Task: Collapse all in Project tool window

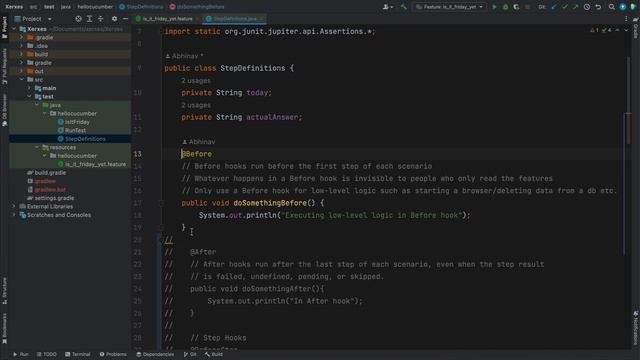Action: [100, 19]
